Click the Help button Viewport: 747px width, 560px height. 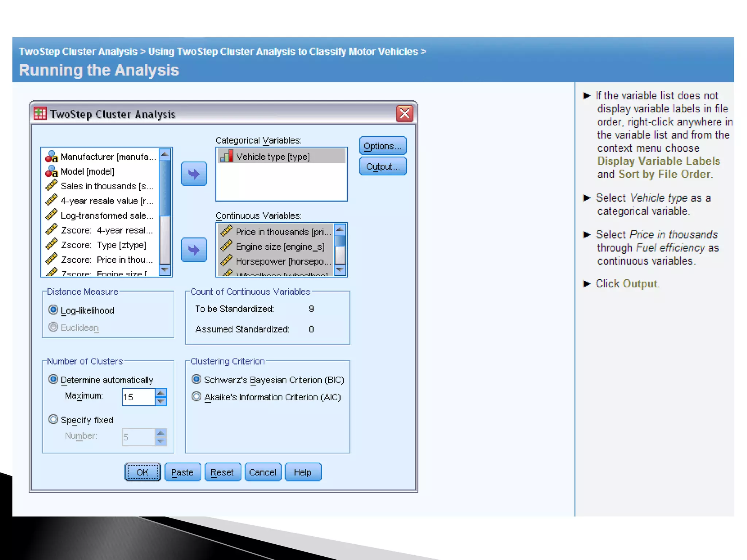(x=303, y=472)
